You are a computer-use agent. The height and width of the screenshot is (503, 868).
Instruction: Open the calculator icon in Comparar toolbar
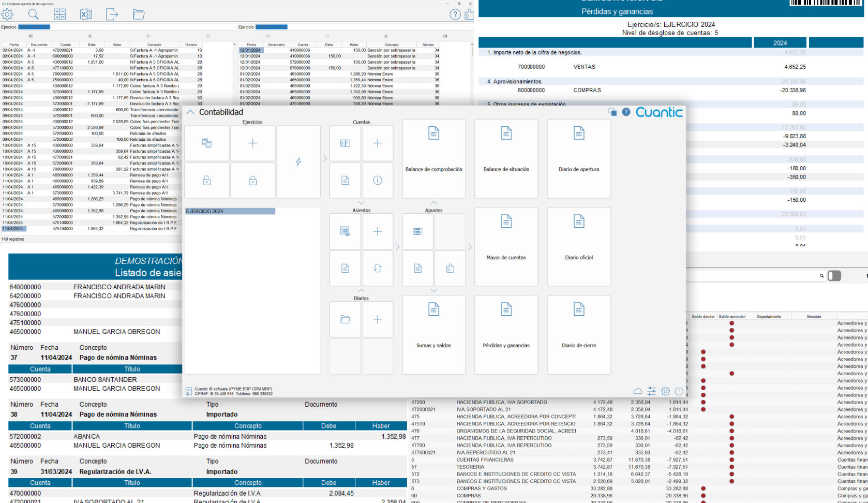click(60, 14)
